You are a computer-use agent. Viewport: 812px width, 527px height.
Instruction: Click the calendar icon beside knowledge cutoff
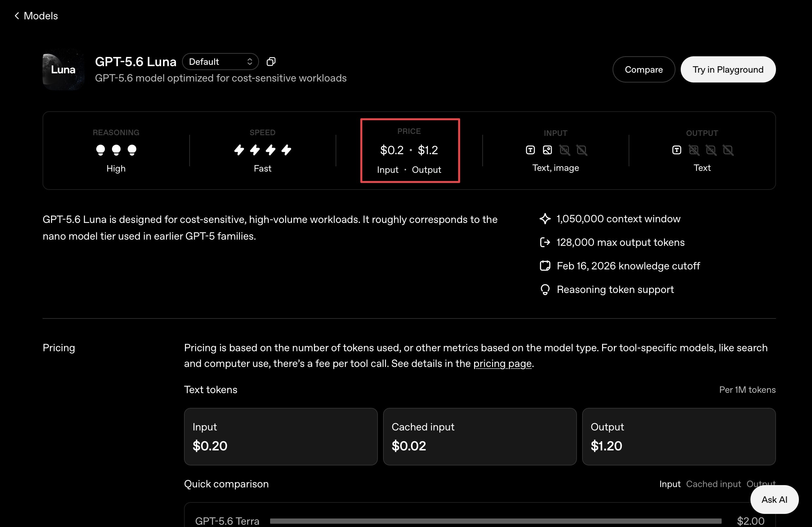tap(545, 266)
